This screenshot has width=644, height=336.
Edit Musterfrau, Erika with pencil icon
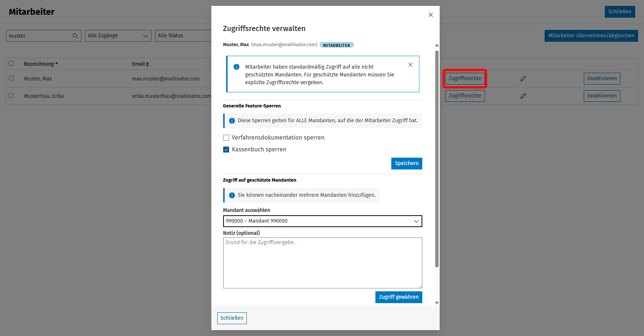[523, 96]
